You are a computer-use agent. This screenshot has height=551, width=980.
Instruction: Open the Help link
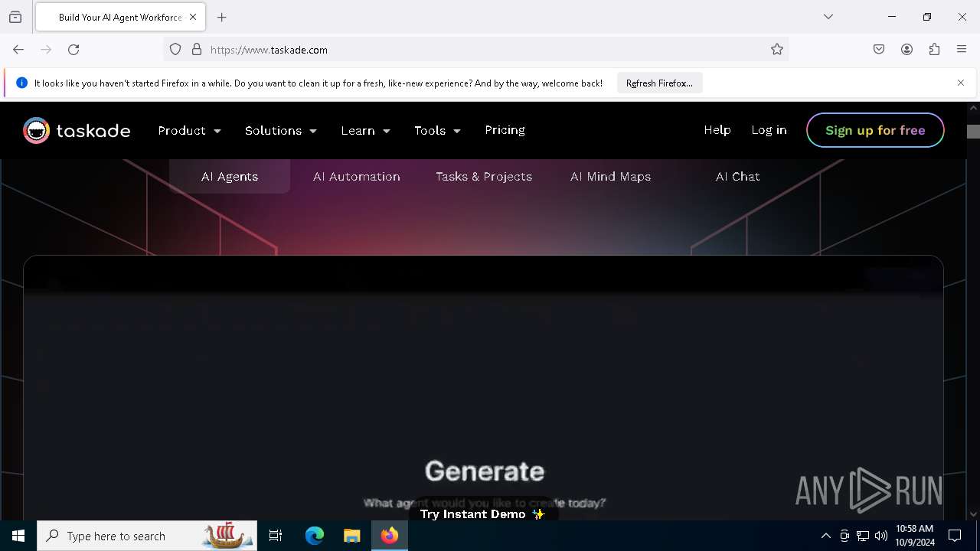pyautogui.click(x=717, y=130)
